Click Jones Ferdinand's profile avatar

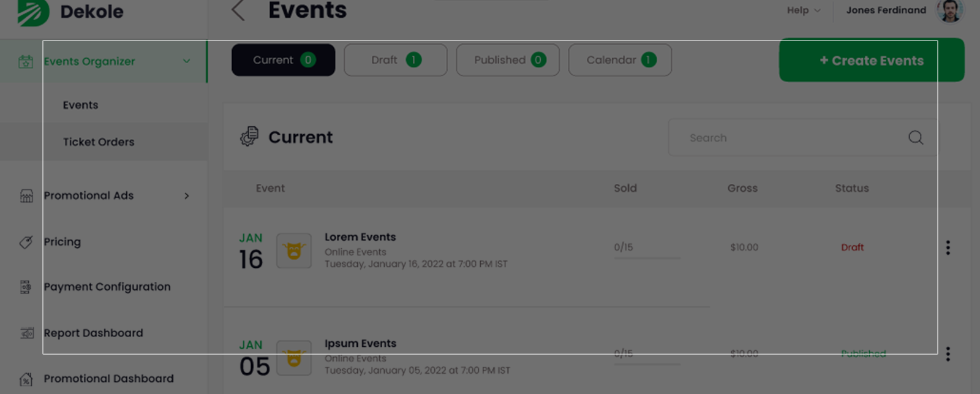pos(950,10)
